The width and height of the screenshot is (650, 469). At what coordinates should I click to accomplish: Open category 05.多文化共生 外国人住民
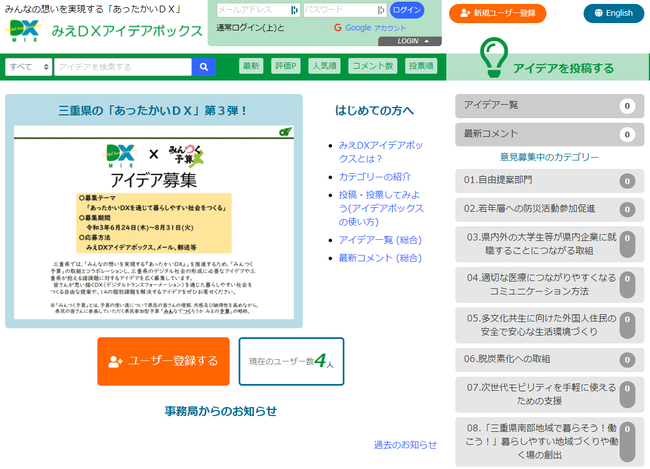[549, 325]
